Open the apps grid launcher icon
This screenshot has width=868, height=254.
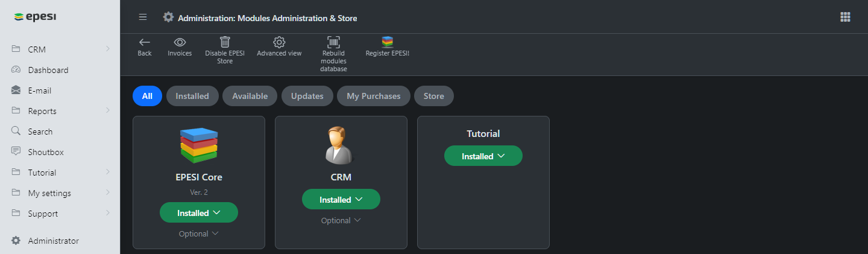[x=845, y=17]
